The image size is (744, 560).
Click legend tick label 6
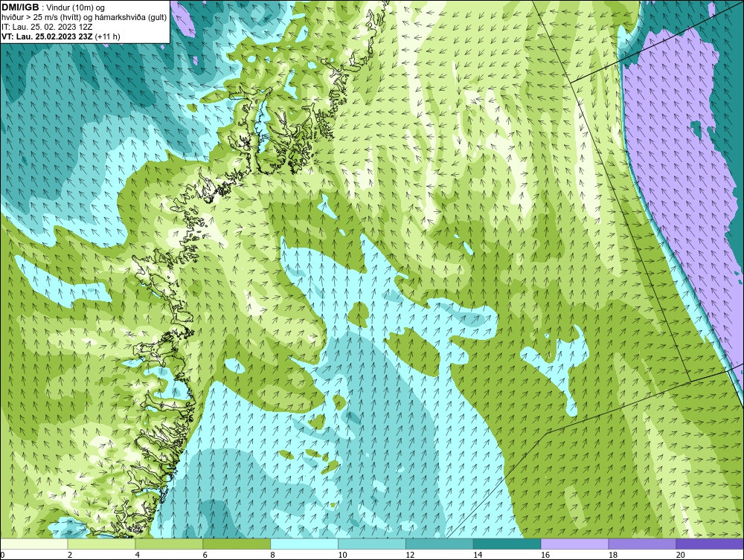pos(205,555)
